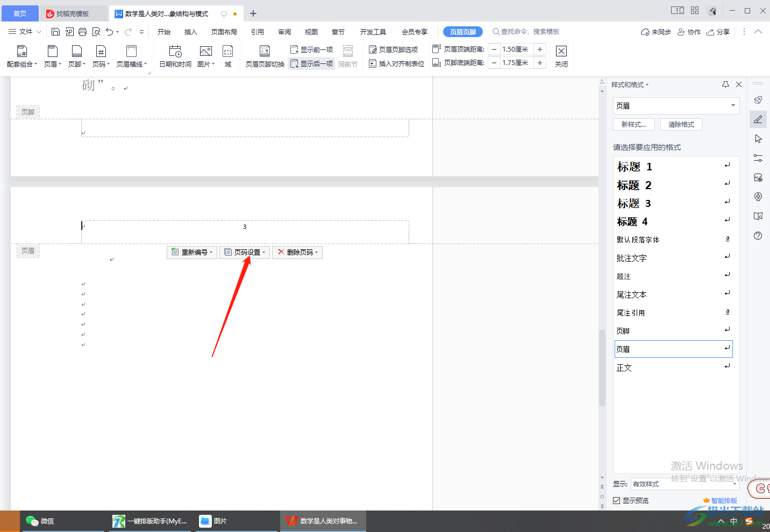The height and width of the screenshot is (532, 770).
Task: Click the 查找命令 search box
Action: click(526, 32)
